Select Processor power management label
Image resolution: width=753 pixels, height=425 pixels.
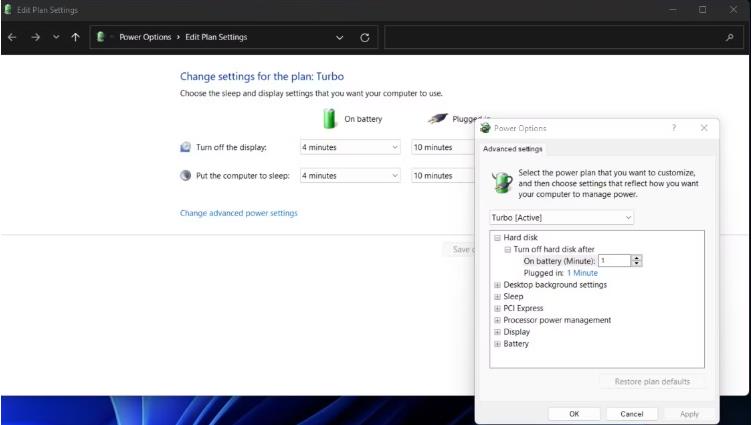[557, 320]
